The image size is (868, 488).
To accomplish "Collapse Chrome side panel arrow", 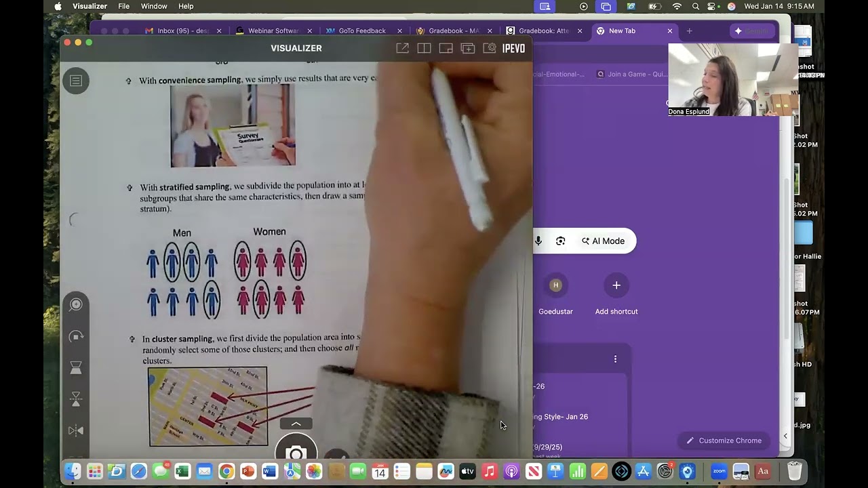I will point(785,436).
